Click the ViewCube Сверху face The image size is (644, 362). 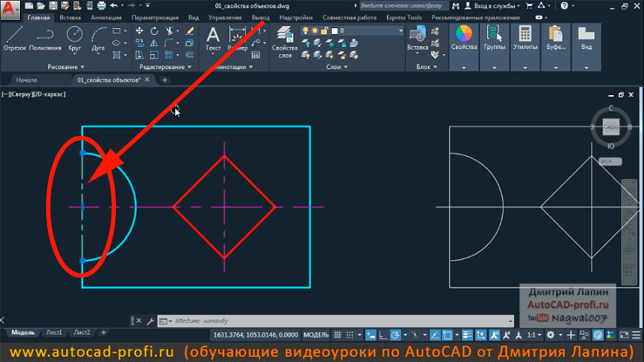coord(611,127)
